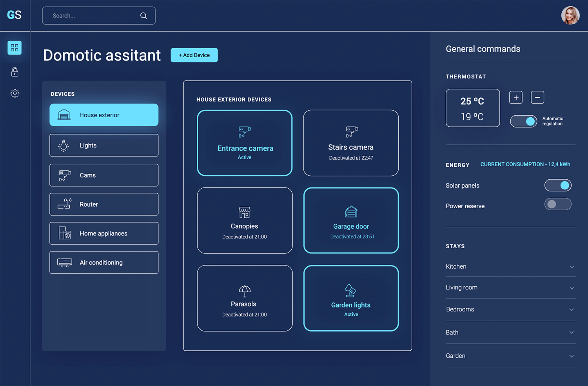Click the AC unit icon beside Air conditioning

[x=65, y=262]
